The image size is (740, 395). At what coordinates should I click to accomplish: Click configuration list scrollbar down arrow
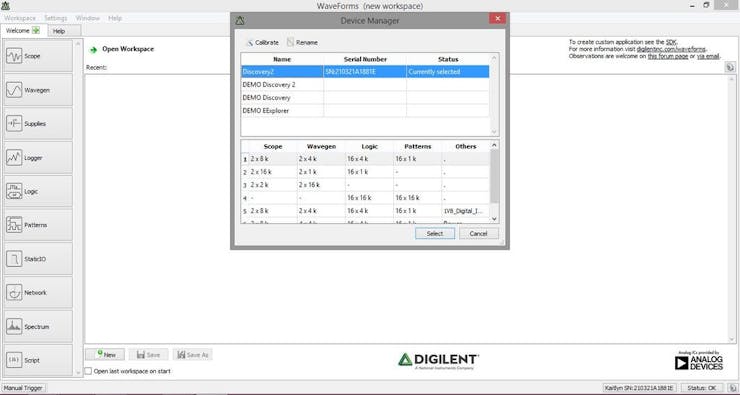(x=494, y=219)
